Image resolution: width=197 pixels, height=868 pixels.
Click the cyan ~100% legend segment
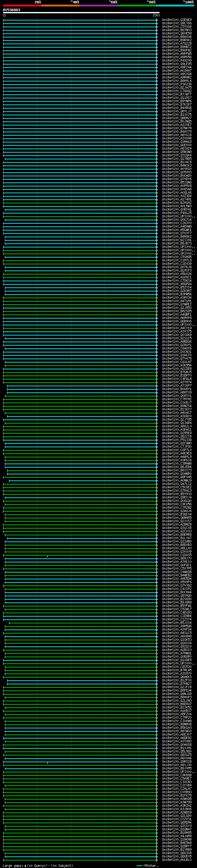point(175,6)
